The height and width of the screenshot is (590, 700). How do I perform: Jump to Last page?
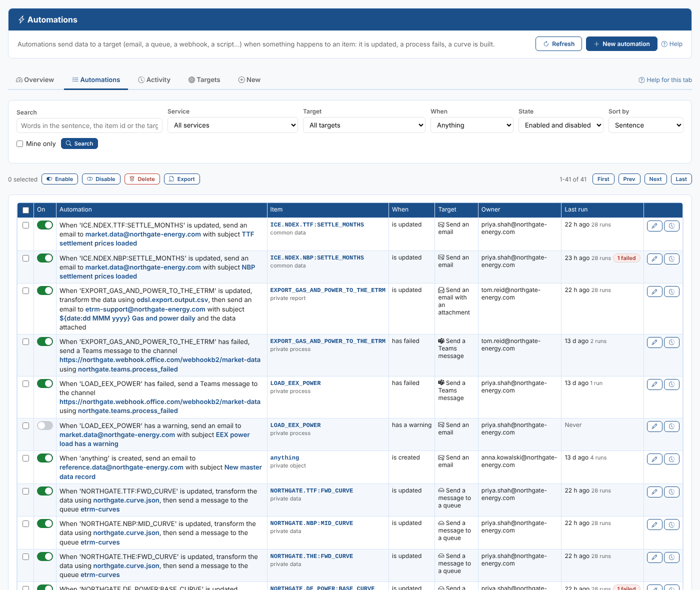pyautogui.click(x=681, y=179)
